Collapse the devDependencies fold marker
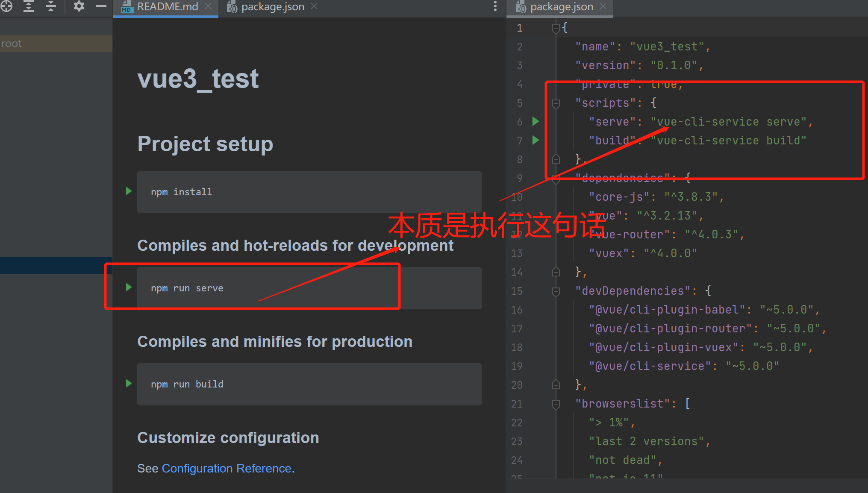Screen dimensions: 868x493 pos(556,291)
